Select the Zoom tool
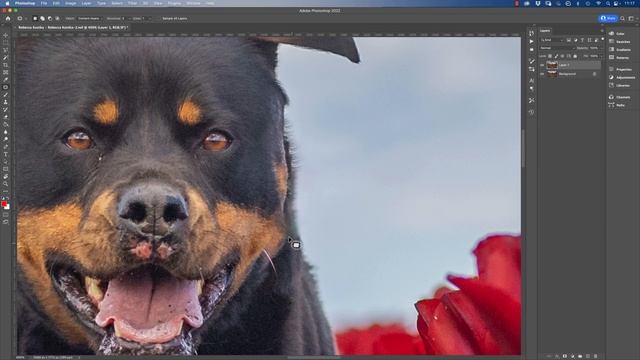This screenshot has width=640, height=360. 5,184
